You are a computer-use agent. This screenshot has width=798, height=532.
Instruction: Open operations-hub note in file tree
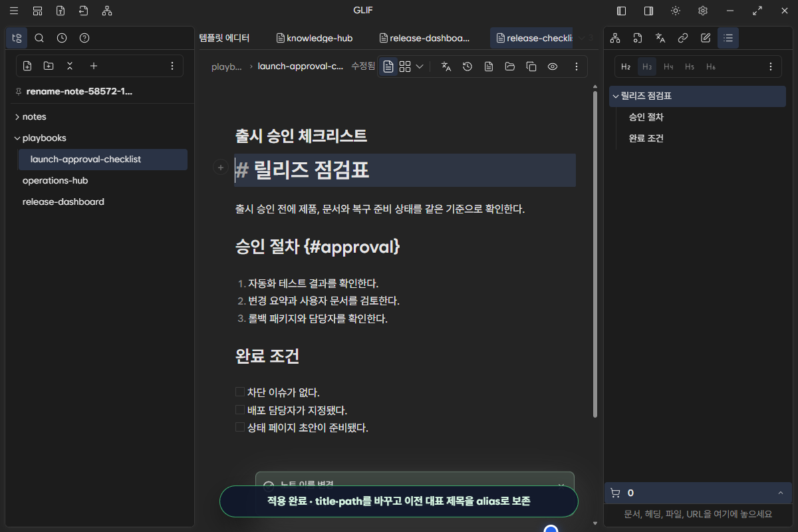coord(55,181)
